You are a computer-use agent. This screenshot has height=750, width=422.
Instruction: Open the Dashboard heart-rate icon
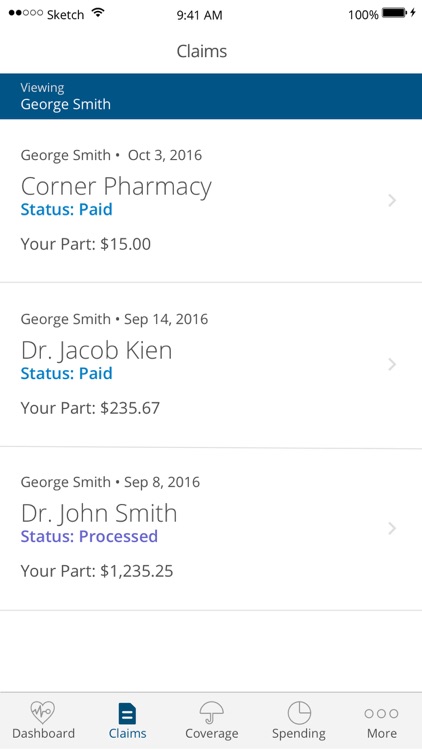43,712
